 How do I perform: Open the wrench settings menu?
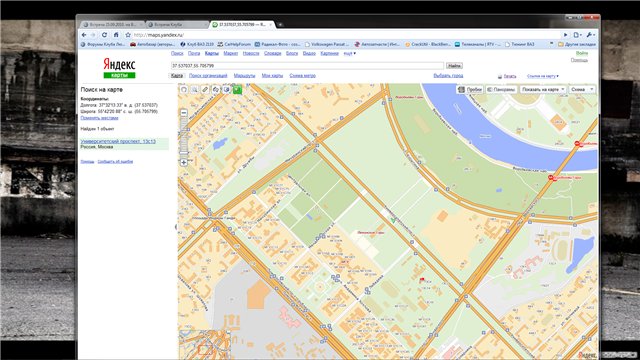(590, 35)
